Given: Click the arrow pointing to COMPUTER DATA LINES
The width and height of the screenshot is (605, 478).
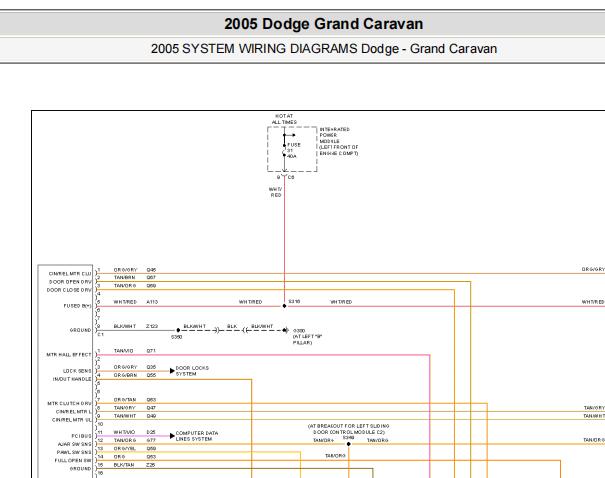Looking at the screenshot, I should (172, 436).
